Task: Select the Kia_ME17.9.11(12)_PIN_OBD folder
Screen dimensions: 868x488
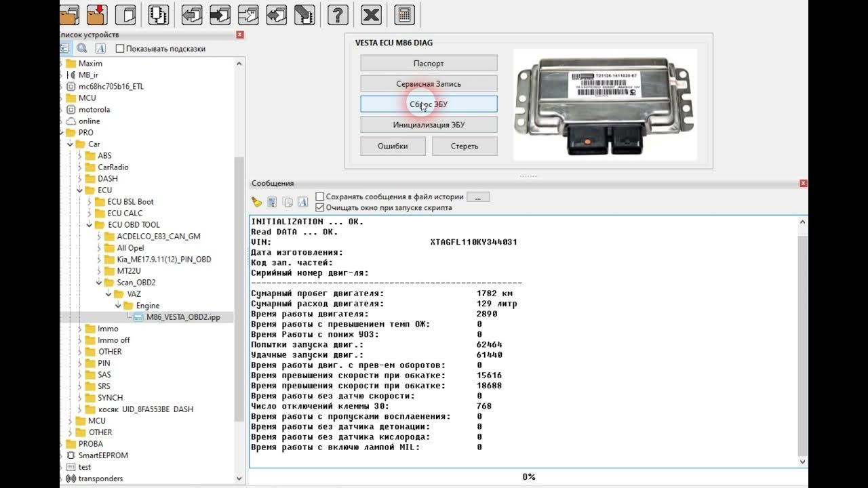Action: pos(163,260)
